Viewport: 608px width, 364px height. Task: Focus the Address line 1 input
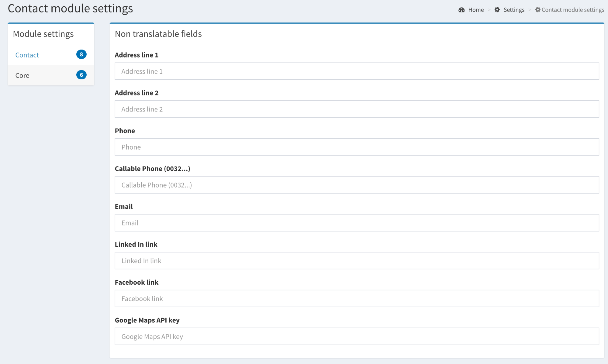pos(357,71)
